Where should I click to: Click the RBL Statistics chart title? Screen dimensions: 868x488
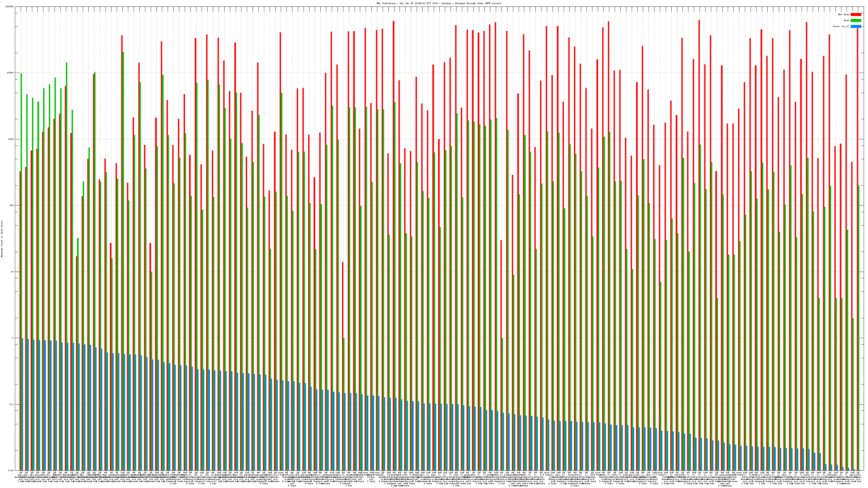439,3
